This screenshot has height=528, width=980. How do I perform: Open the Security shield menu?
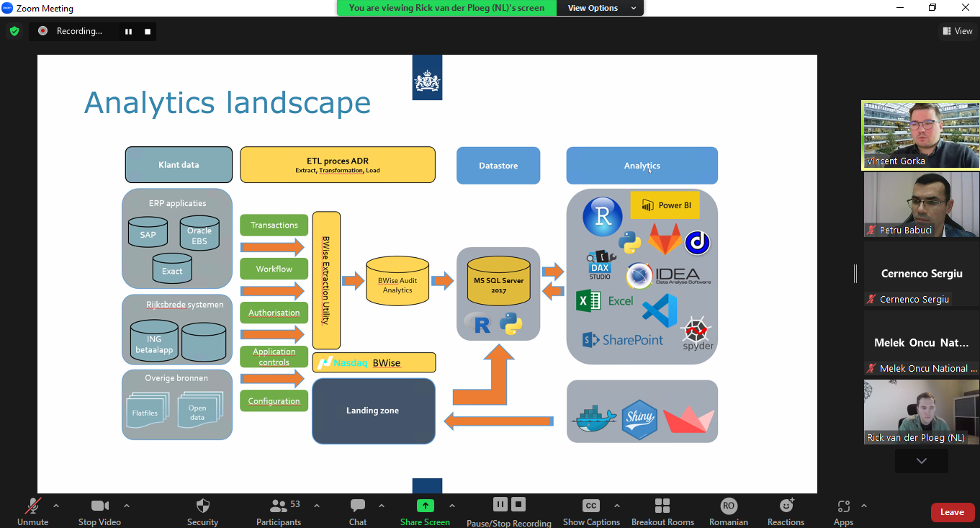(x=202, y=511)
